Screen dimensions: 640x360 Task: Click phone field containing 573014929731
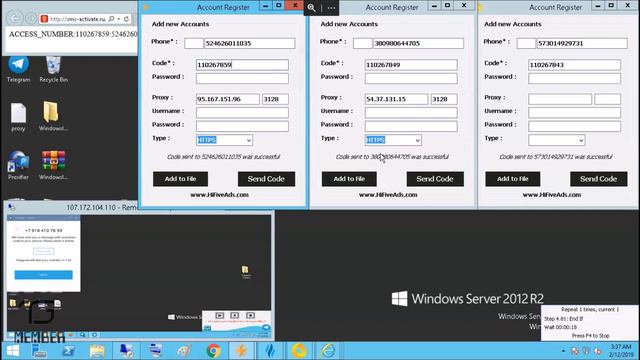pos(582,43)
